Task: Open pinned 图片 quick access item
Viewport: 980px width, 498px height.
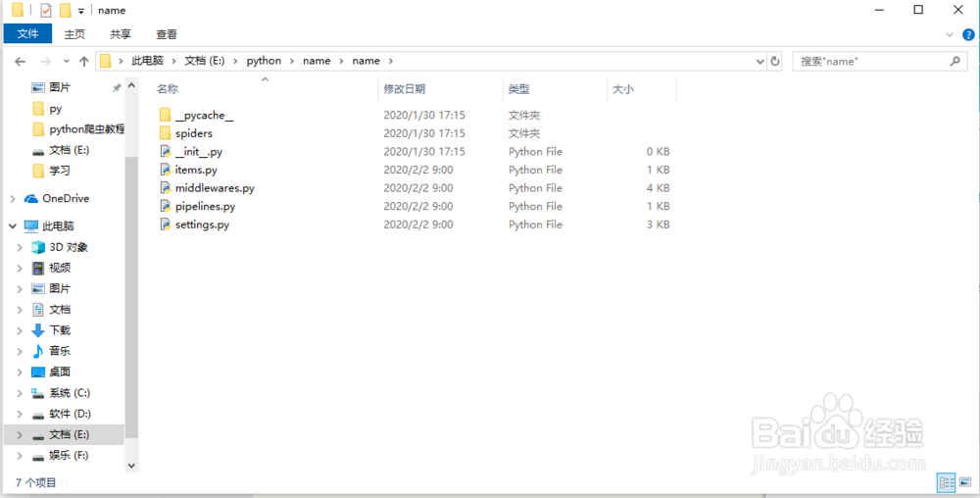Action: [x=60, y=87]
